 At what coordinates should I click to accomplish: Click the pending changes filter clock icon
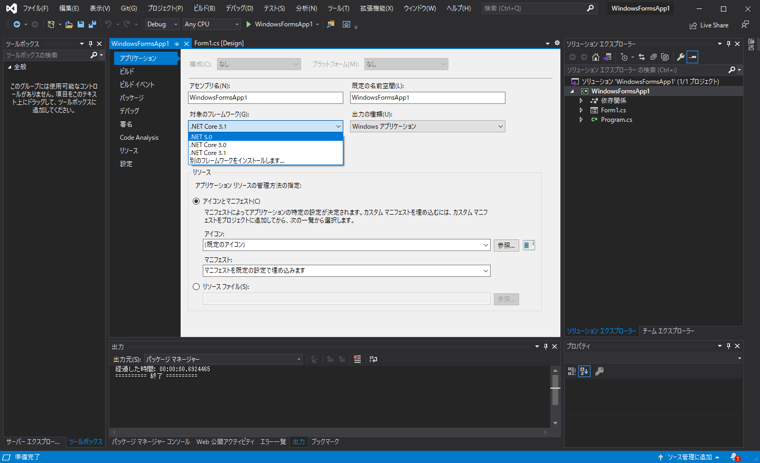(x=624, y=57)
